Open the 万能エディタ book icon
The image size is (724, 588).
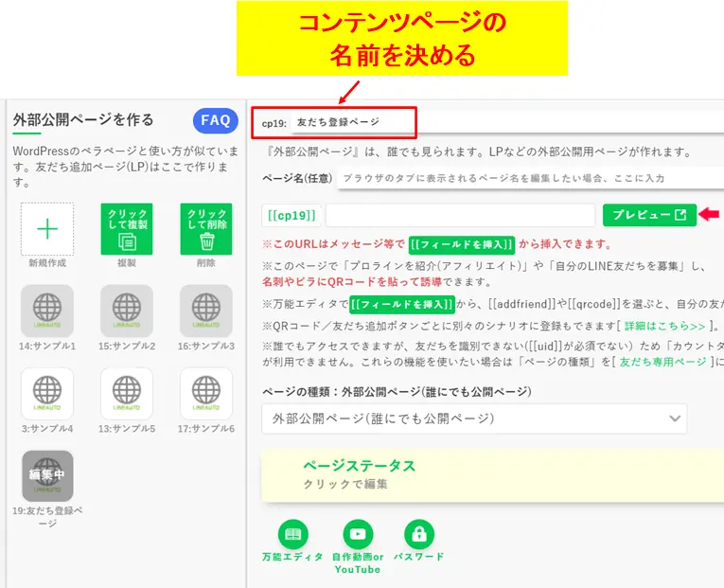point(293,534)
